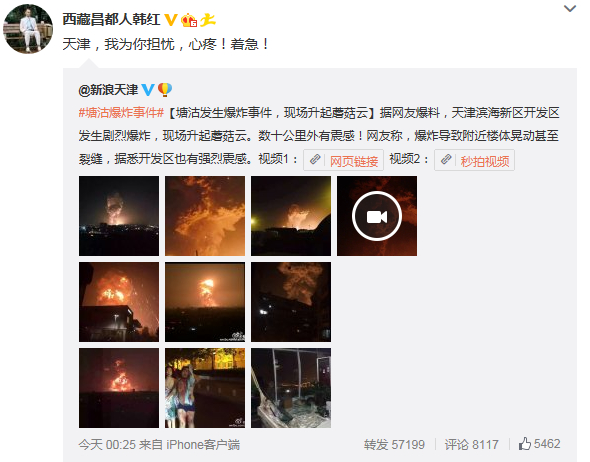
Task: Open the 秒拍视频 video link
Action: 485,161
